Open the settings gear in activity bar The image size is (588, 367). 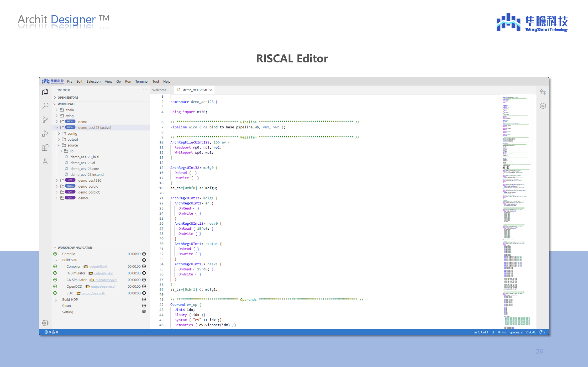tap(45, 323)
